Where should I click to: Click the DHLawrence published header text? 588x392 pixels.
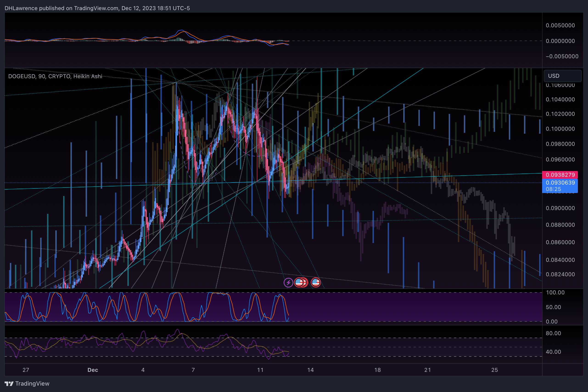[x=97, y=8]
